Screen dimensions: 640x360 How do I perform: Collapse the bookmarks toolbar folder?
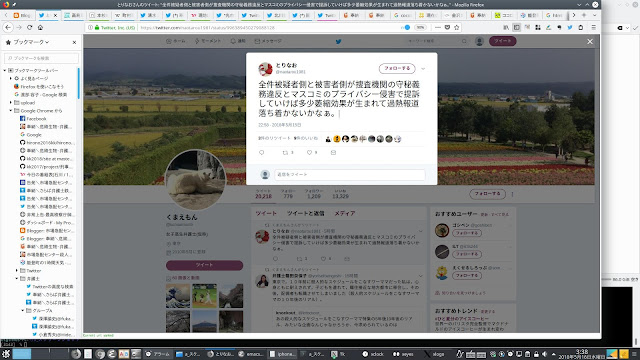[x=5, y=70]
